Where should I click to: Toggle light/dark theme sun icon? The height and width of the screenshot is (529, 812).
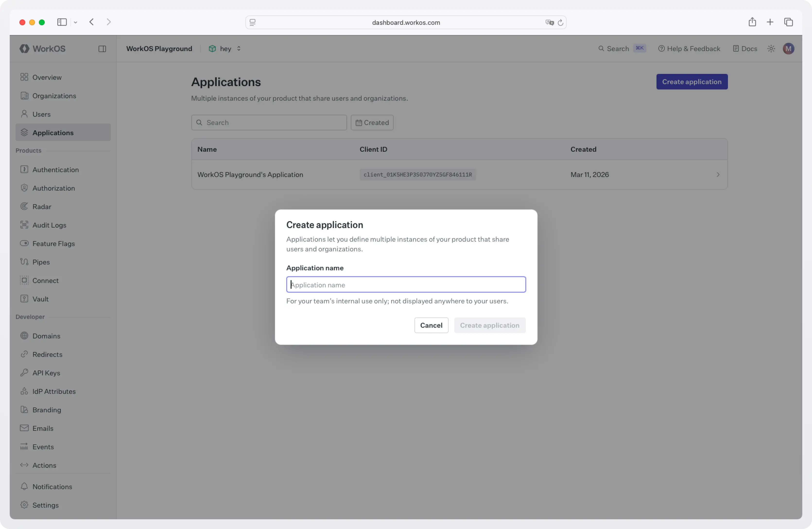(x=771, y=48)
